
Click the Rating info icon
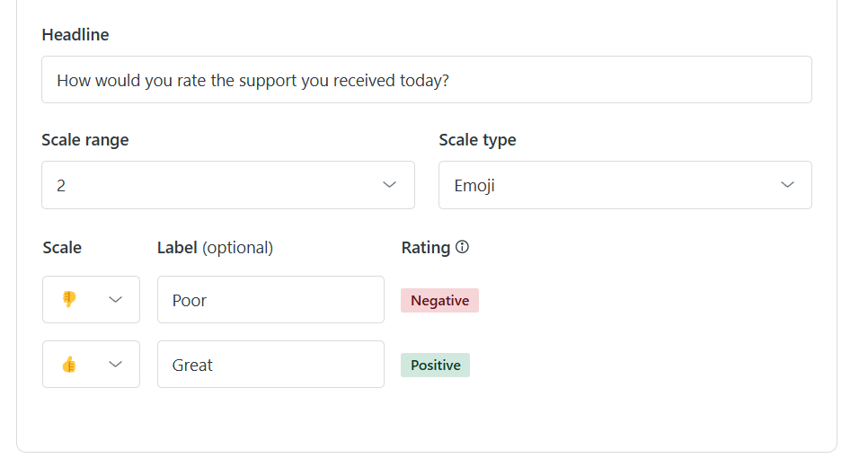pos(462,247)
